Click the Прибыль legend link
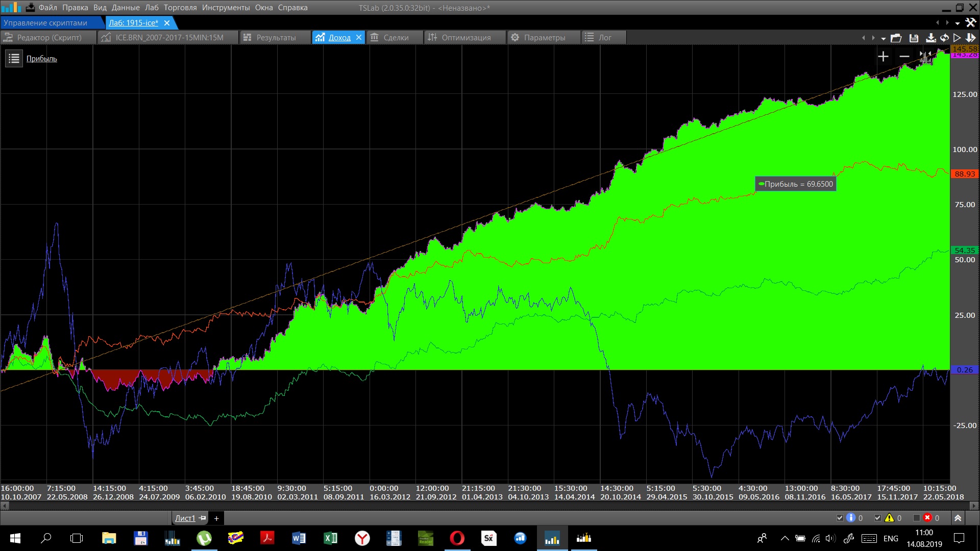 coord(41,59)
